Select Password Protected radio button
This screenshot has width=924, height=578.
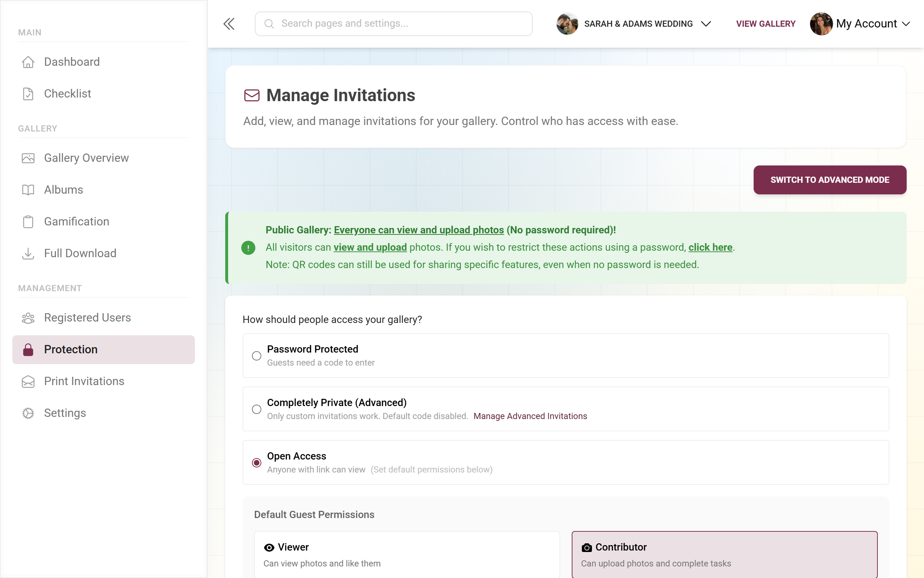point(257,356)
